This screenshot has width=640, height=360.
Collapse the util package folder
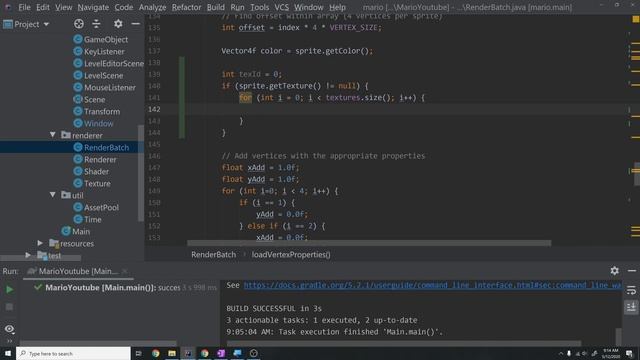[53, 195]
